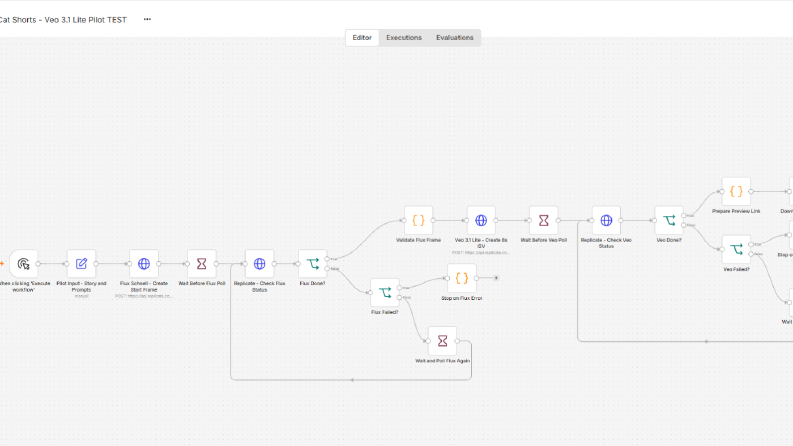Select Wait and Poll Flux Again node
This screenshot has height=446, width=793.
[443, 341]
